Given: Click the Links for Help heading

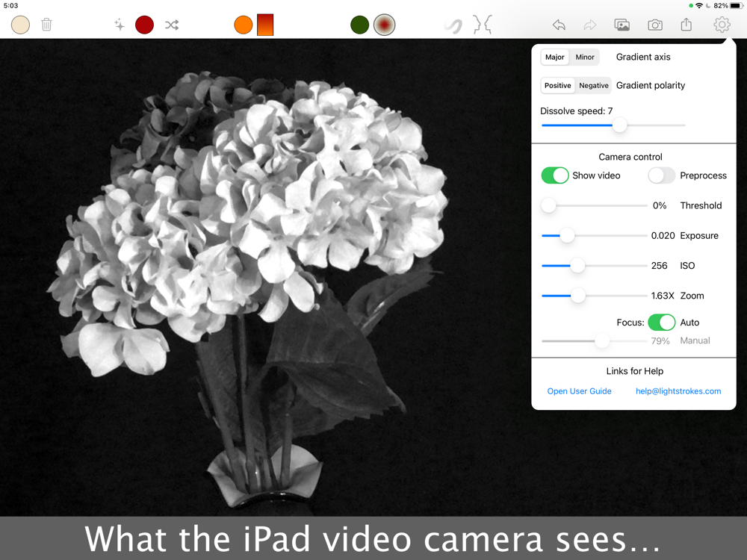Looking at the screenshot, I should 634,371.
